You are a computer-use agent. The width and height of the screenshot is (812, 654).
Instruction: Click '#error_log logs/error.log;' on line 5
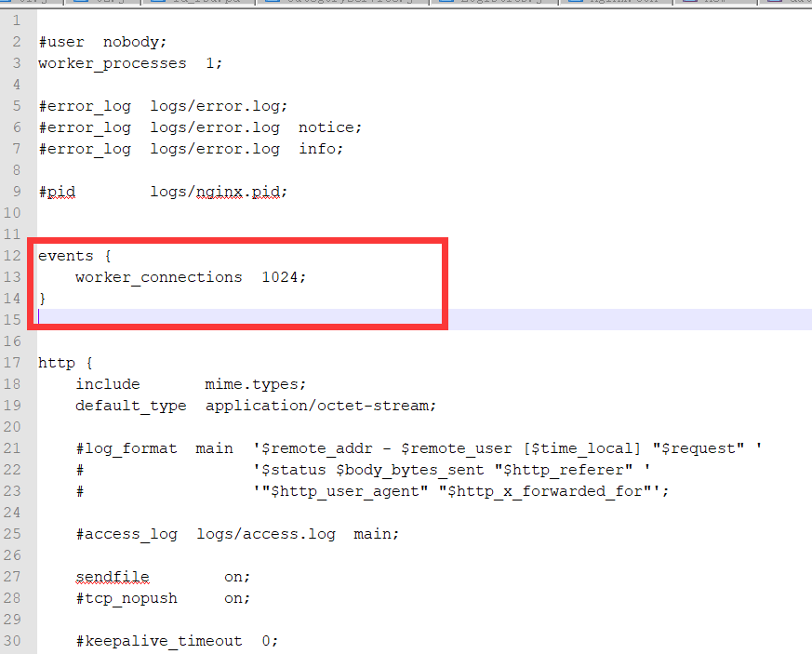click(x=163, y=106)
